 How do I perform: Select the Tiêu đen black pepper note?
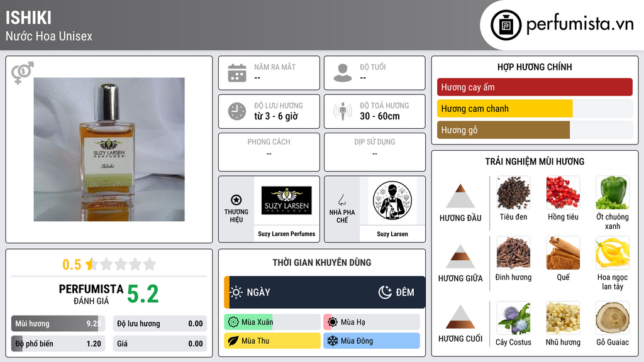(513, 192)
